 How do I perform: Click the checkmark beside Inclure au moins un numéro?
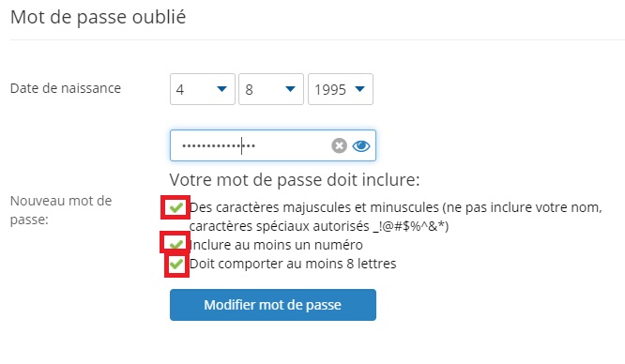pyautogui.click(x=175, y=244)
